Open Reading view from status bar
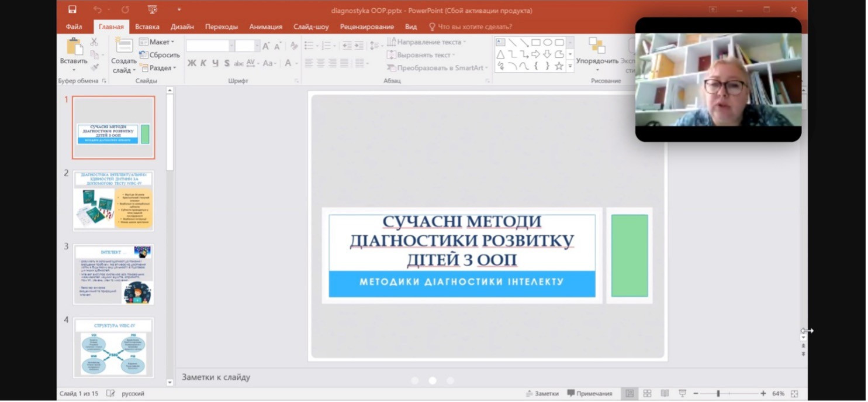Screen dimensions: 868x402 [x=665, y=394]
